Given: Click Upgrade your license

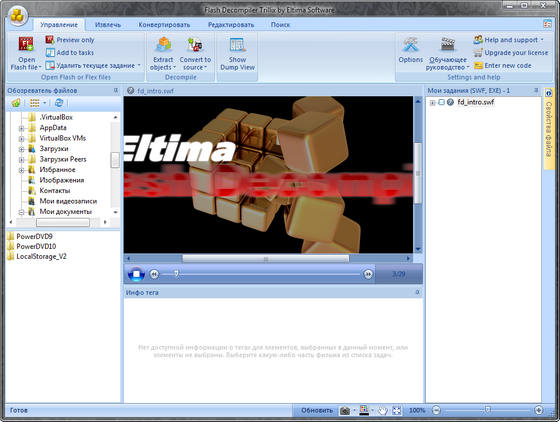Looking at the screenshot, I should point(511,53).
